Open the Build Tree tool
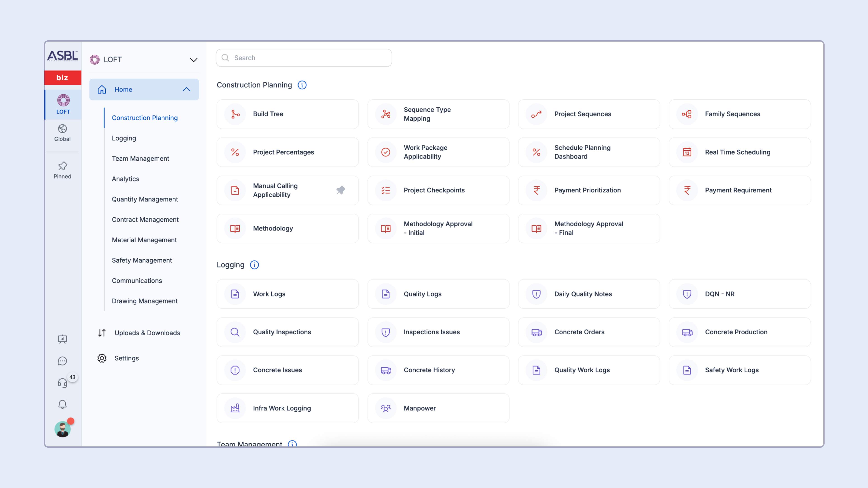868x488 pixels. coord(288,114)
